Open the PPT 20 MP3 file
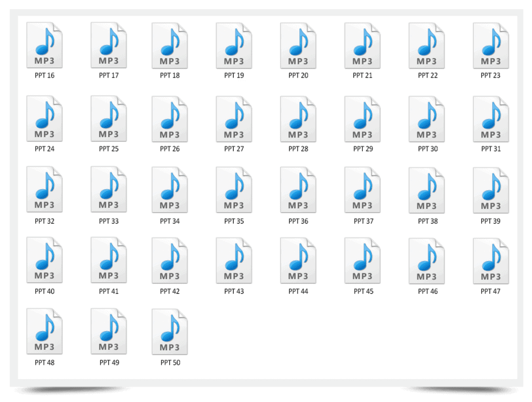 coord(298,46)
